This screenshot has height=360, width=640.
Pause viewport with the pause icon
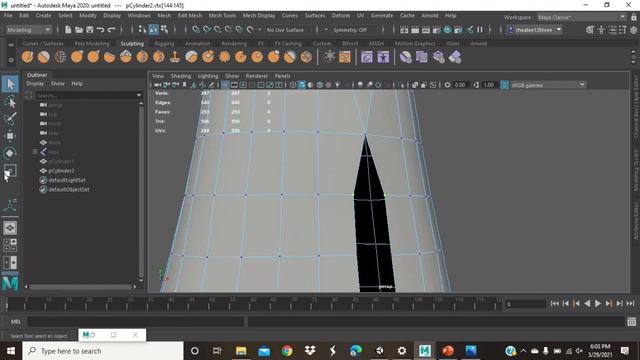point(480,30)
